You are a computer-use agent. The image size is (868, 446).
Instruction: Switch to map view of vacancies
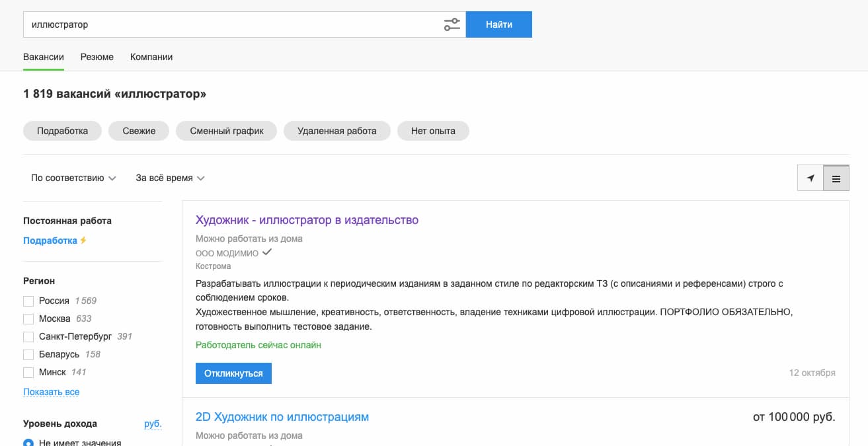(x=810, y=178)
